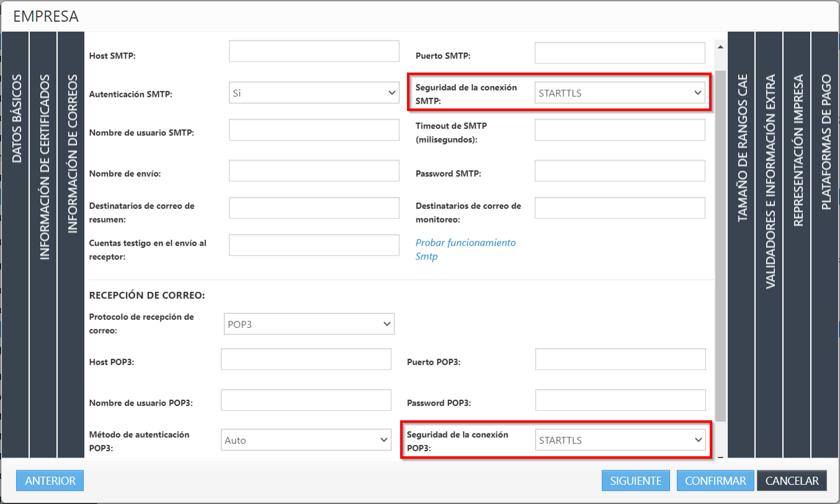Focus the Host SMTP input field

(x=314, y=51)
